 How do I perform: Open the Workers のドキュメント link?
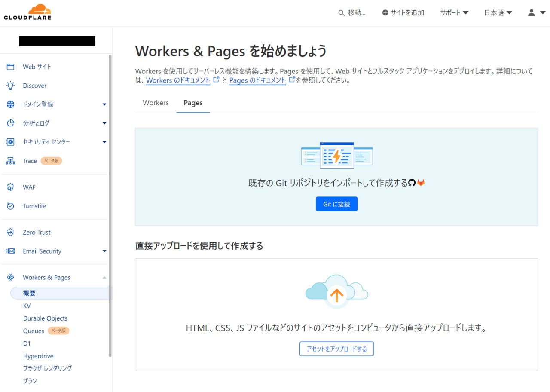[x=178, y=80]
